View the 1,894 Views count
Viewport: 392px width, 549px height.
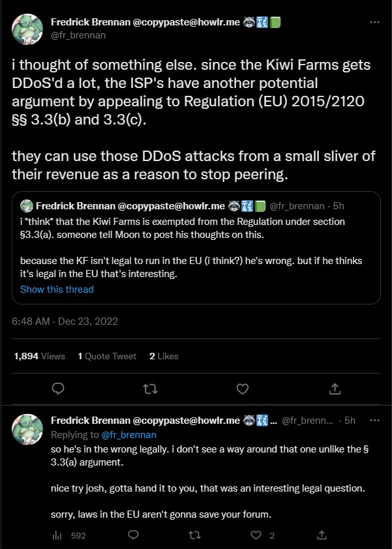point(39,356)
